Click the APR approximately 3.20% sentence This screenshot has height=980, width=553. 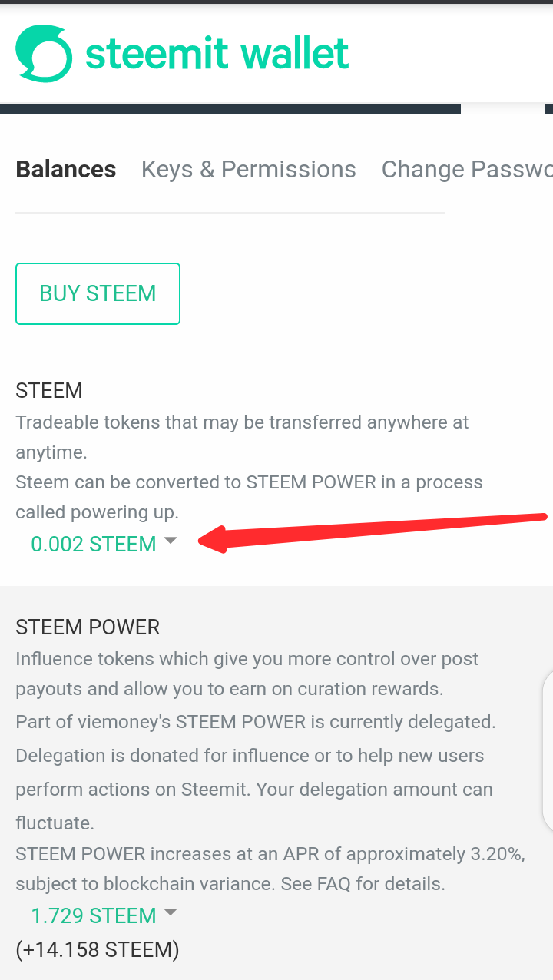[x=270, y=854]
